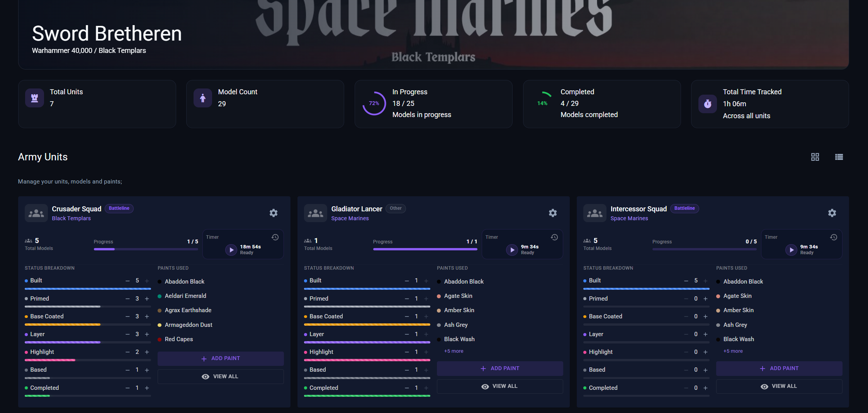Click Gladiator Lancer Other tag

396,208
